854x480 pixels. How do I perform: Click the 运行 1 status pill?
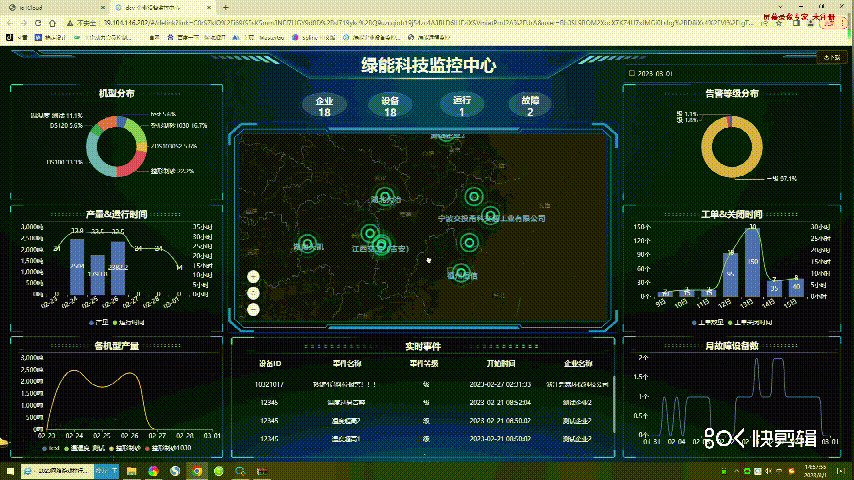pyautogui.click(x=461, y=106)
